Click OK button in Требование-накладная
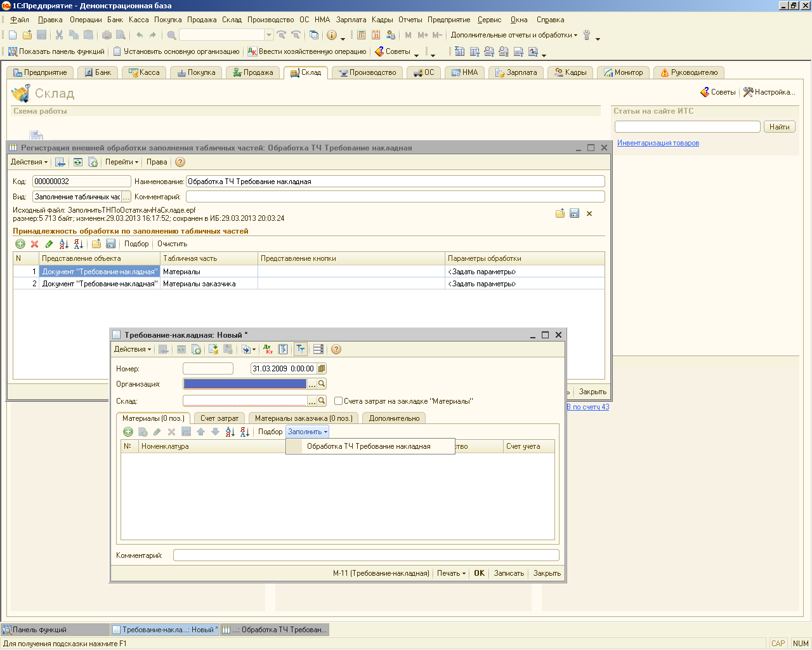This screenshot has height=650, width=812. point(479,573)
